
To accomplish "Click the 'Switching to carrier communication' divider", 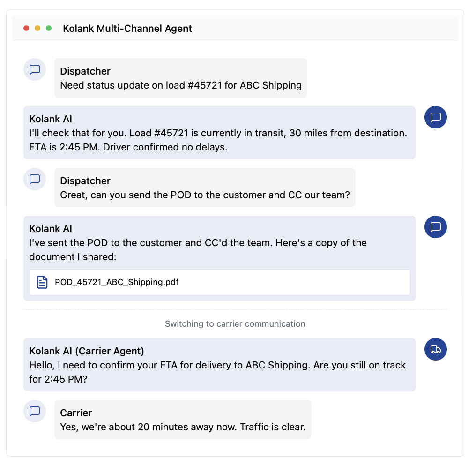I will (x=235, y=324).
